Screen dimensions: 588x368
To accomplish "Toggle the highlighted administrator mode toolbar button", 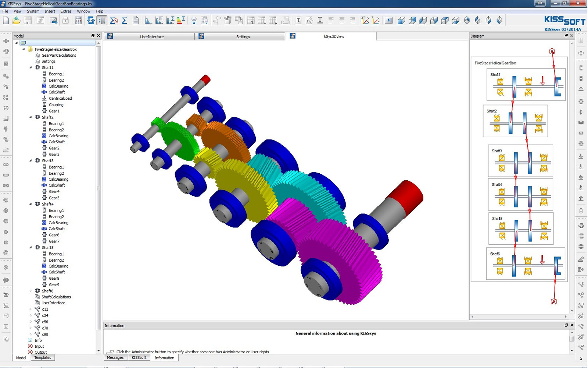I will (102, 21).
